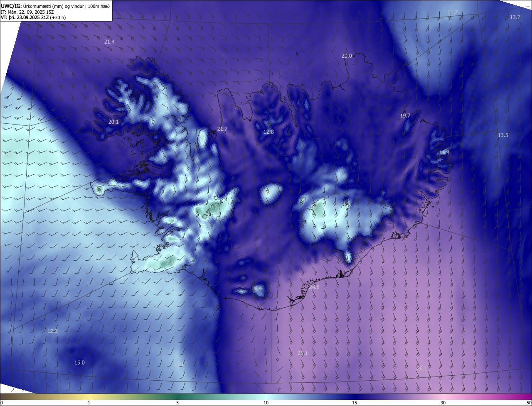
Task: Click the 20.0 value label
Action: point(347,56)
